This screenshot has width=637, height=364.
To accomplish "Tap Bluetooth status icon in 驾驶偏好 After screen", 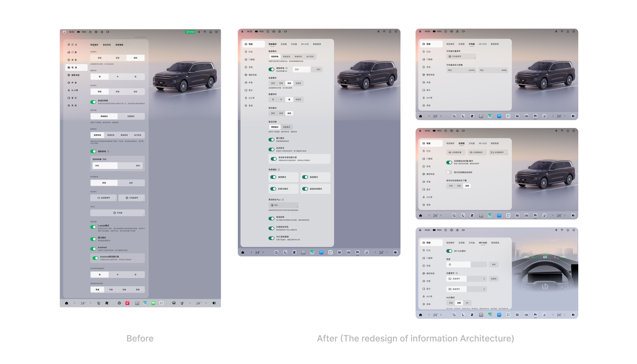I will click(x=378, y=32).
